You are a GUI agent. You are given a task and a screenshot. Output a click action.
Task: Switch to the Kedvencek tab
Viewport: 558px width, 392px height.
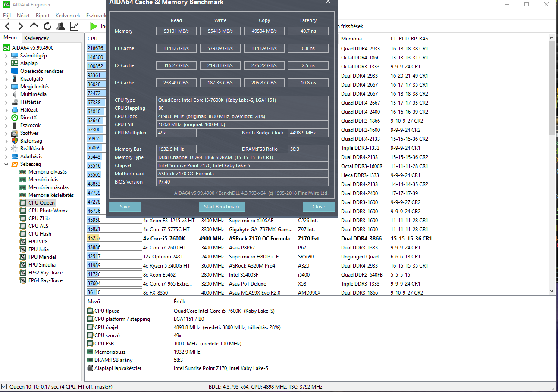(37, 38)
